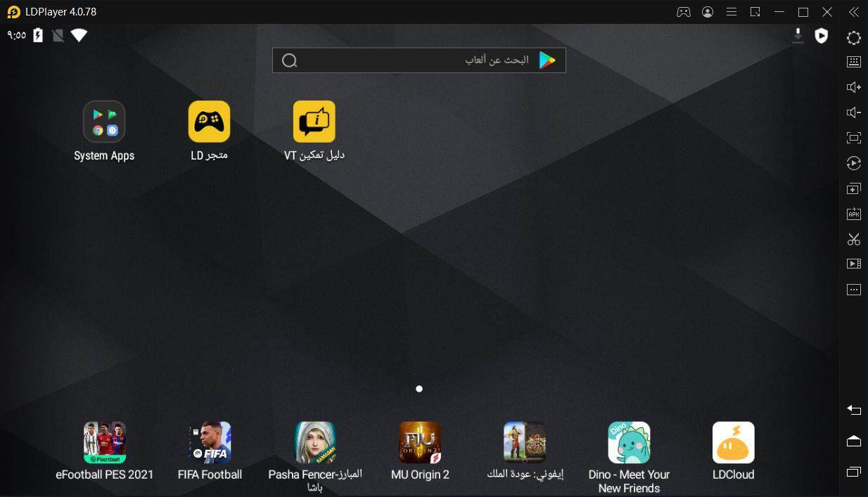Collapse the sidebar with double chevron
The height and width of the screenshot is (497, 868).
[854, 12]
